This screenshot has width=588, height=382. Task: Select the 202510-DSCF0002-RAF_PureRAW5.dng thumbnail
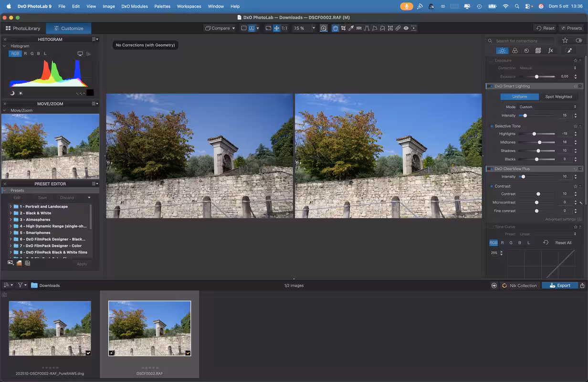[x=50, y=328]
